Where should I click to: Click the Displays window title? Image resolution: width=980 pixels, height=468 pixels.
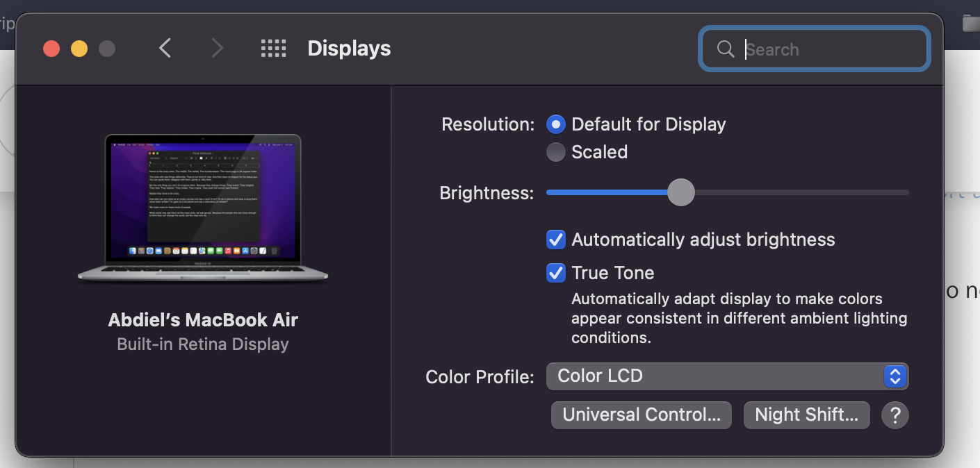click(349, 49)
